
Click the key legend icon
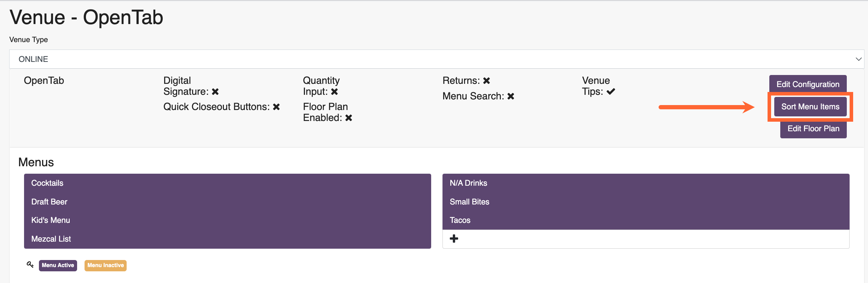(30, 265)
